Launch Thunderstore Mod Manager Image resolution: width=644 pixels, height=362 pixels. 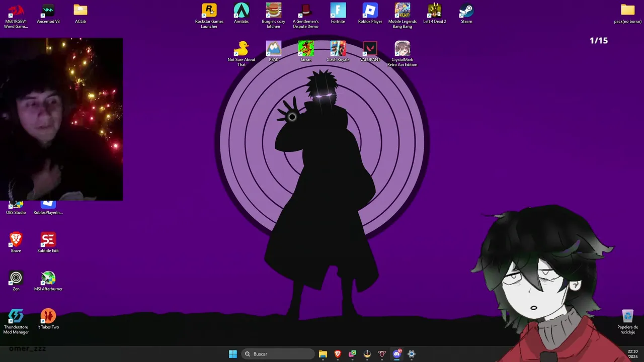click(x=16, y=321)
